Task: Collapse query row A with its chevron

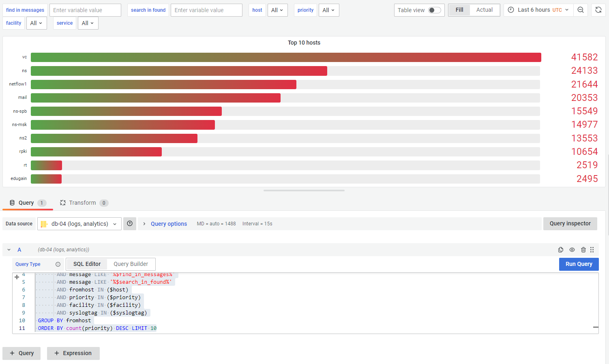Action: [9, 250]
